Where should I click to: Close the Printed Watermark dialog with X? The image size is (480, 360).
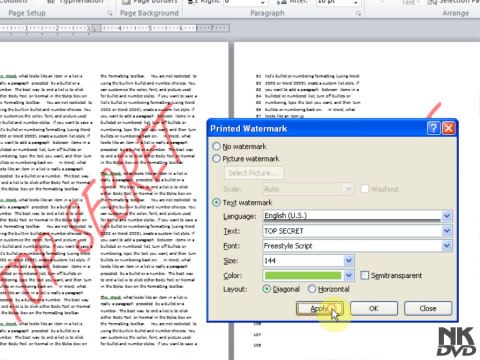449,128
